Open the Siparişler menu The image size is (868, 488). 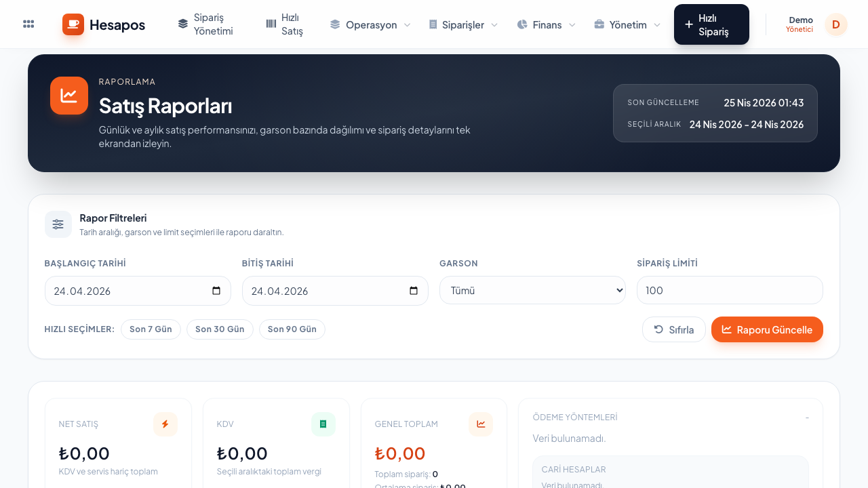(463, 24)
